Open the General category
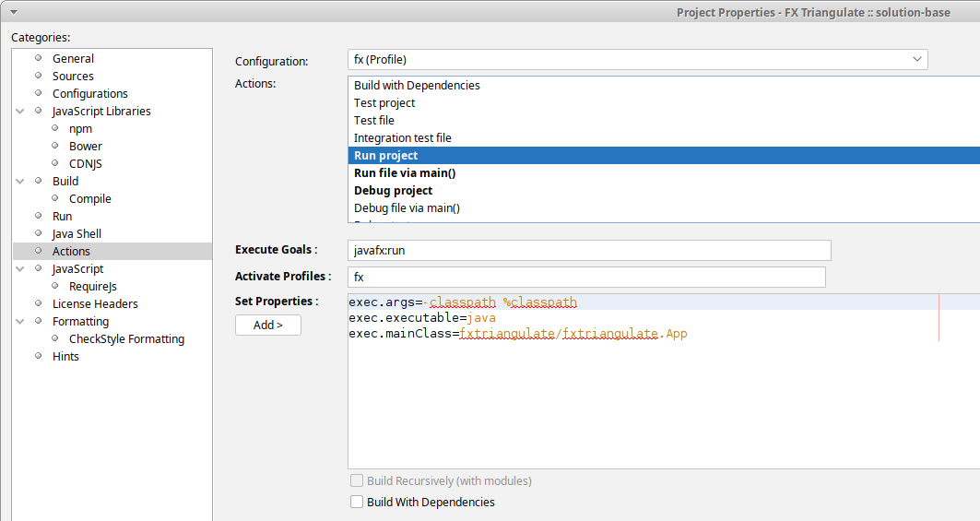 [73, 58]
